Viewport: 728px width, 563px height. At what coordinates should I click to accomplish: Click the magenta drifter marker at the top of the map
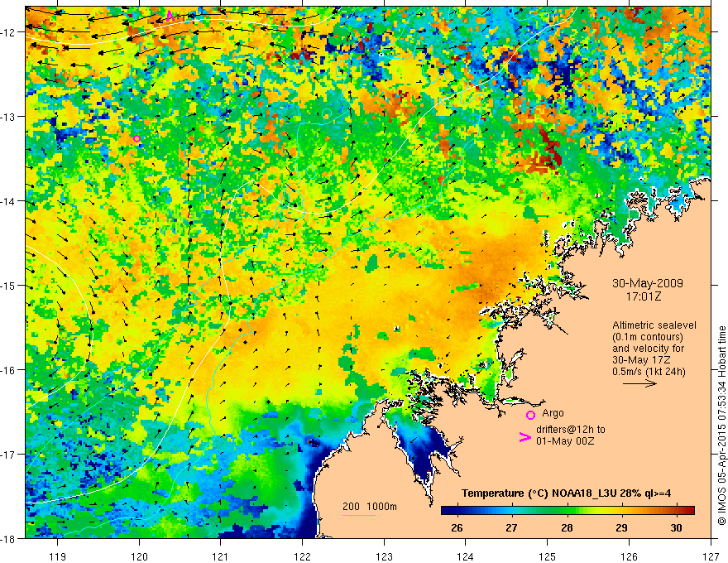click(170, 16)
